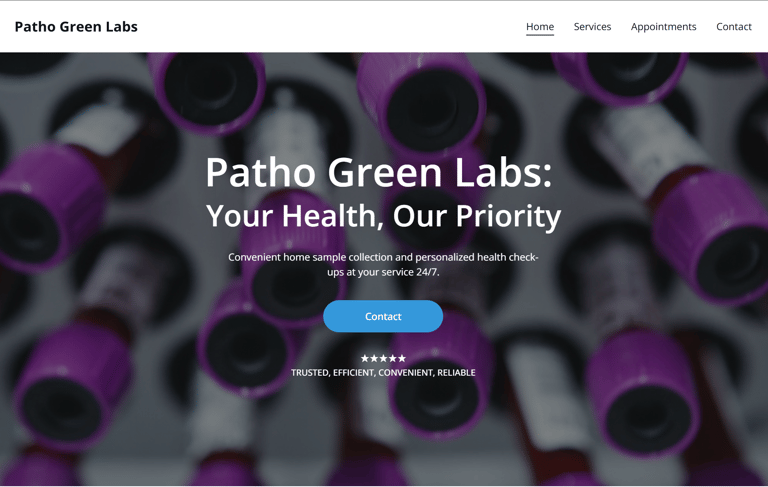
Task: Click the "Your Health, Our Priority" subheading
Action: tap(383, 216)
